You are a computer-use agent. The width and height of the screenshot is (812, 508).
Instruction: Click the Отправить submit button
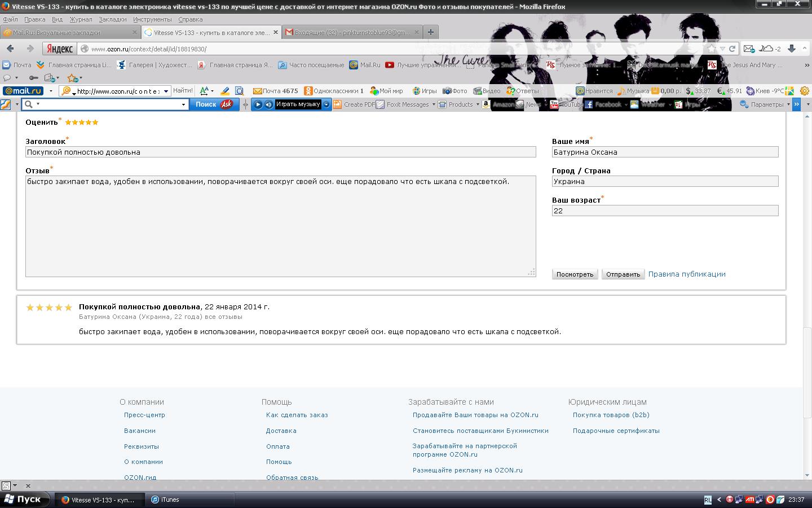pos(623,274)
